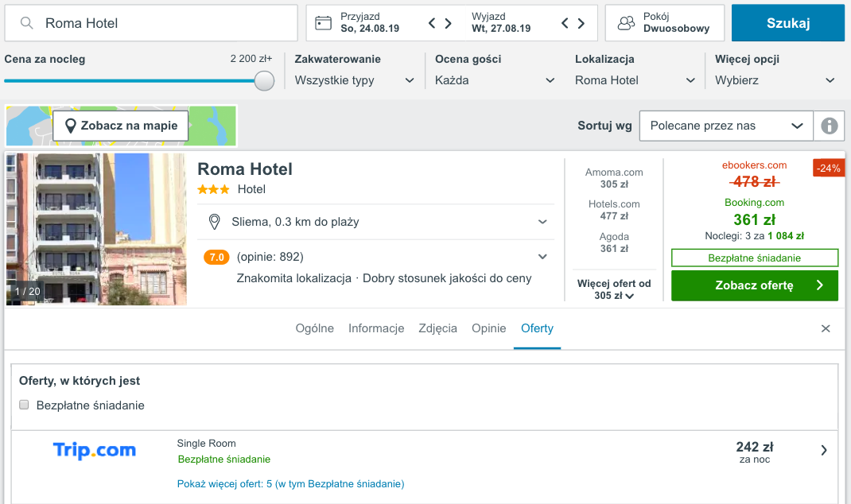Viewport: 851px width, 504px height.
Task: Click the -24% discount badge
Action: [x=828, y=169]
